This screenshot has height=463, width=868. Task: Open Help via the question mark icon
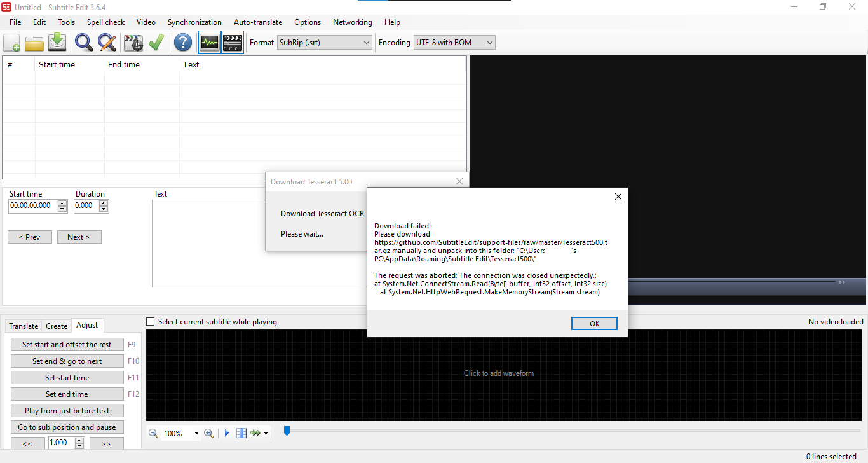(183, 42)
